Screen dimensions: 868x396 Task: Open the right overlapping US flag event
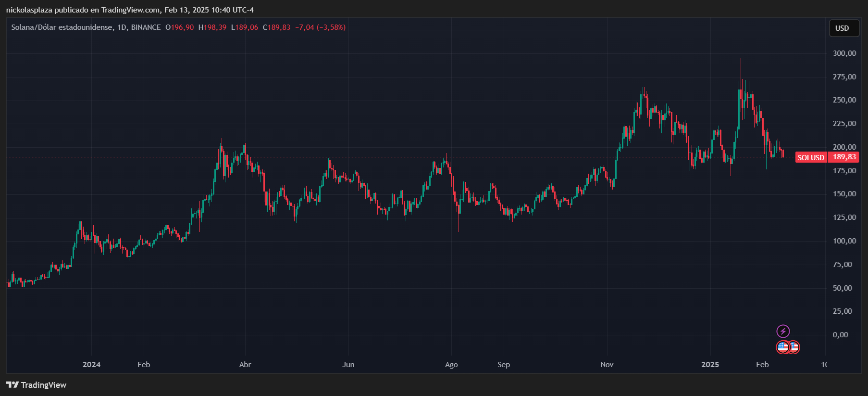point(794,347)
